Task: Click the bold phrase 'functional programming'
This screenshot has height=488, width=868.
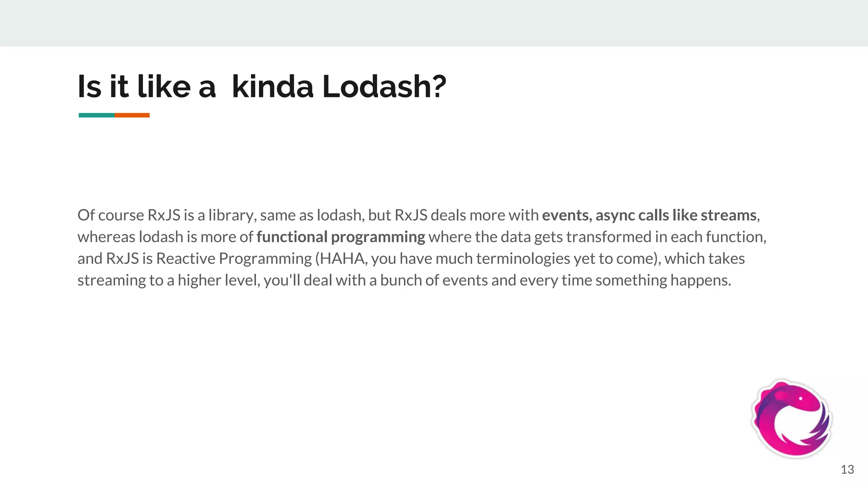Action: [340, 237]
